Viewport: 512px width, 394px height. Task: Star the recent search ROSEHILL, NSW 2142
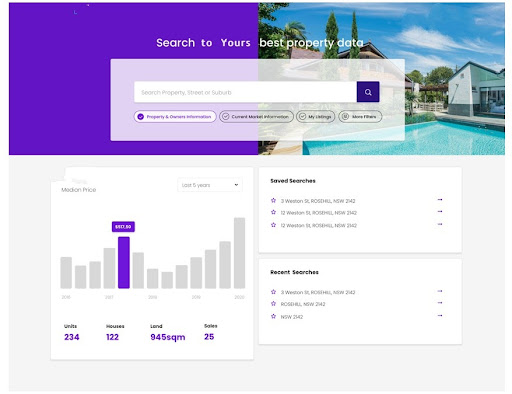pos(273,304)
